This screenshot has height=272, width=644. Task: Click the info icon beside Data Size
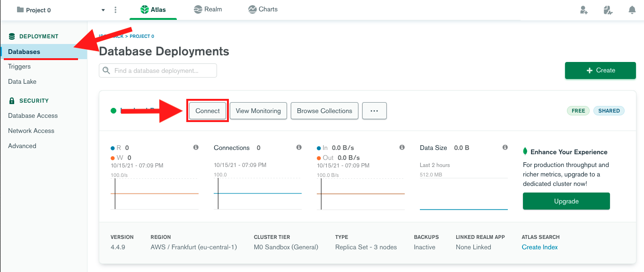505,148
